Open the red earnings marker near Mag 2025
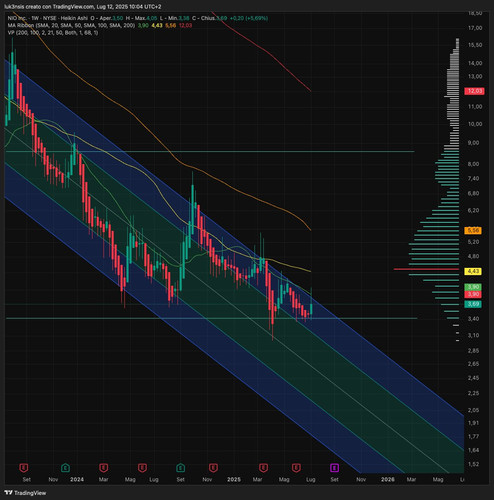 point(296,468)
